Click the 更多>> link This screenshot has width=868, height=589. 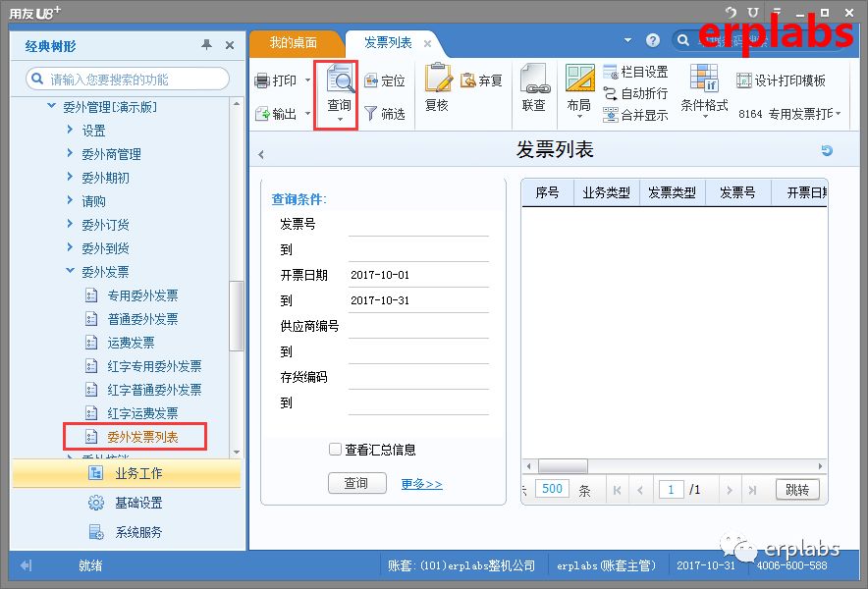coord(422,484)
